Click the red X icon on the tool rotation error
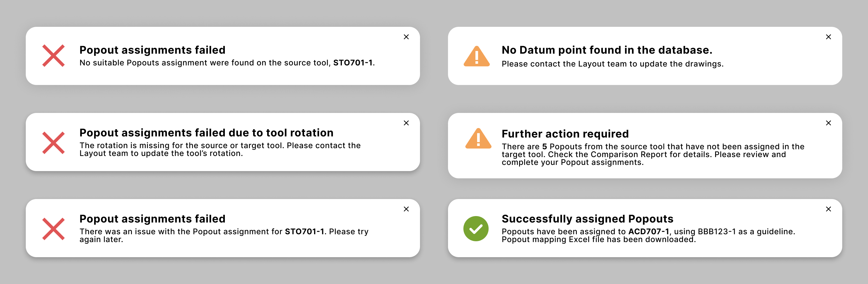Viewport: 868px width, 284px height. pyautogui.click(x=53, y=143)
